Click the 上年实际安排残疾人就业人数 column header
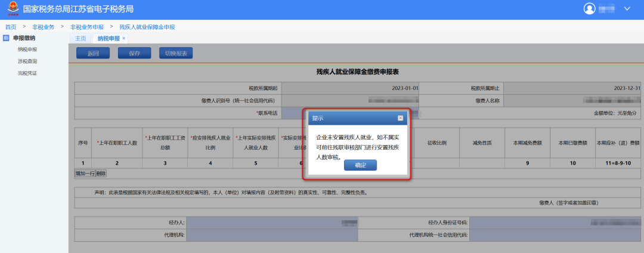Screen dimensions: 644x253 [x=255, y=143]
